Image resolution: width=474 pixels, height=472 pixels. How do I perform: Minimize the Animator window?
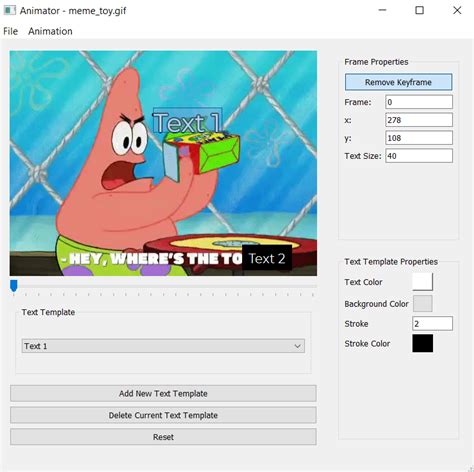tap(382, 10)
